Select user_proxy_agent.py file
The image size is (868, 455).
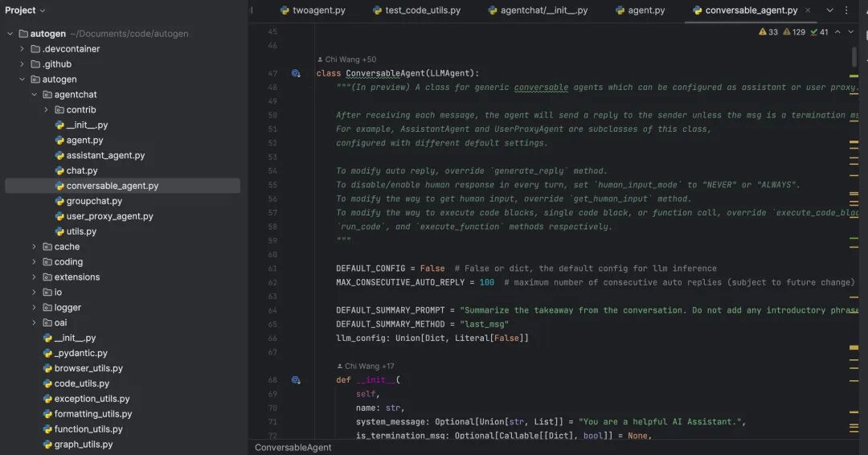(x=109, y=216)
